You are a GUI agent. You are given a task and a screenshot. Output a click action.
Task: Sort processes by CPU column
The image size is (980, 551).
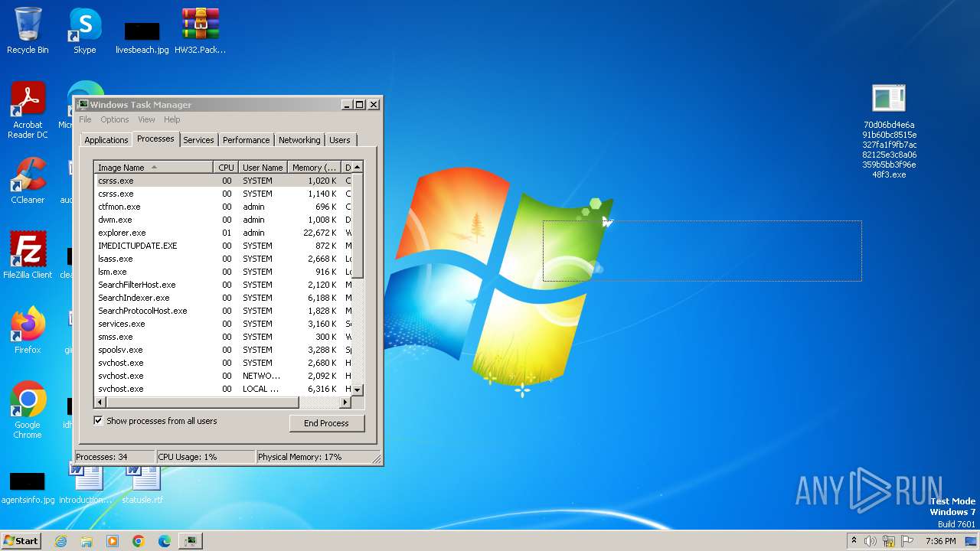coord(226,167)
